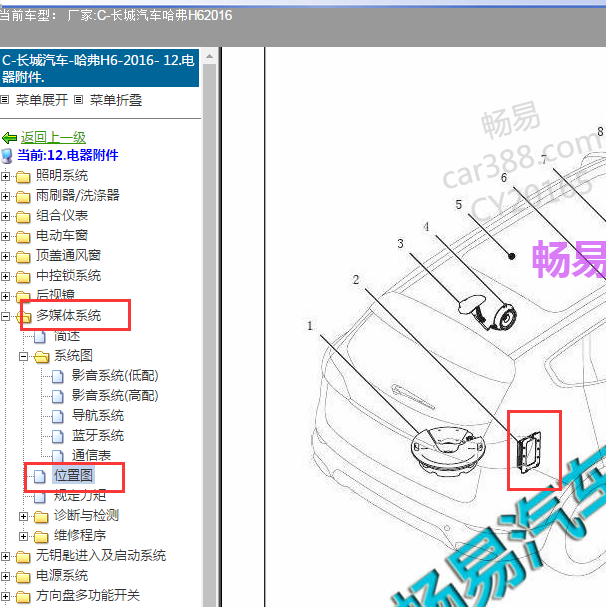
Task: Select the 无钥匙进入及启动系统 label
Action: 101,556
